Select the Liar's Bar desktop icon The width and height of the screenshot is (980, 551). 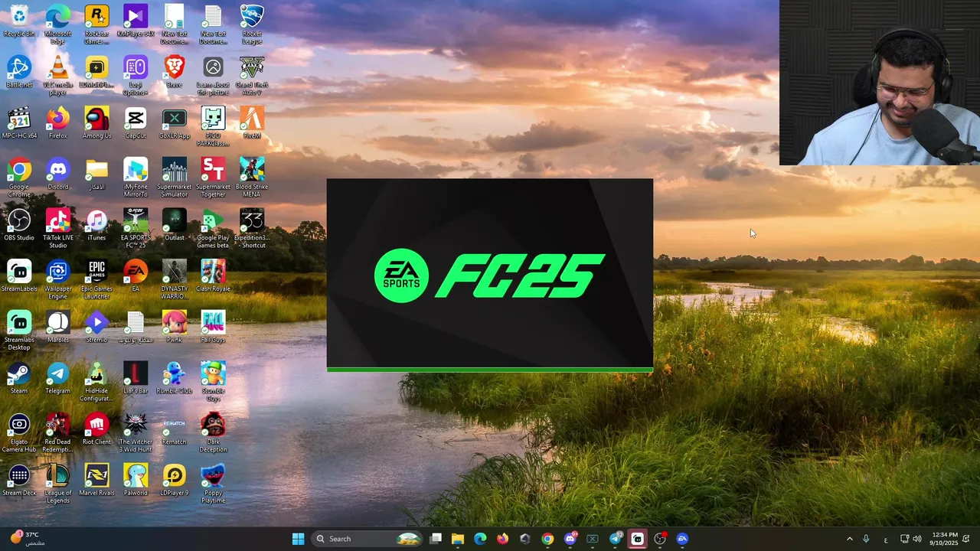tap(136, 378)
